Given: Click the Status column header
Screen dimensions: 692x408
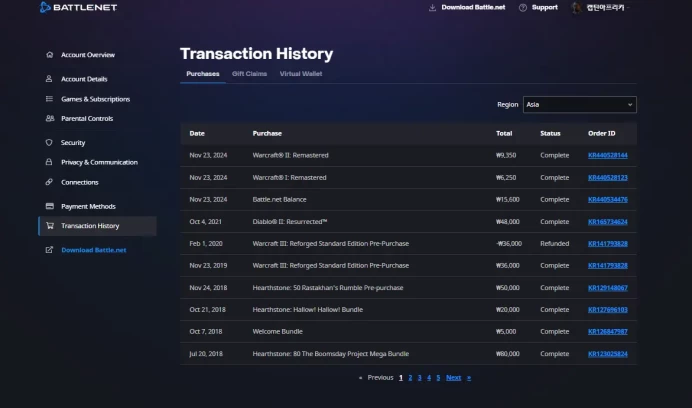Looking at the screenshot, I should [550, 133].
